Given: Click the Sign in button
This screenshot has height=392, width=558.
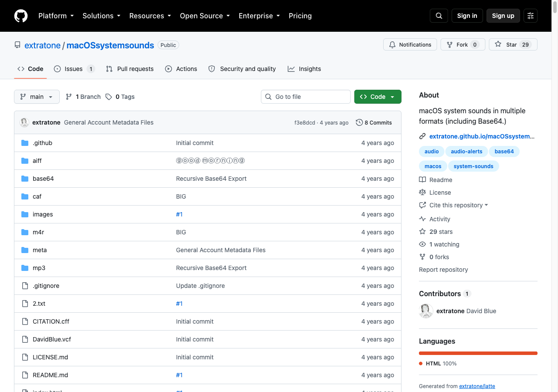Looking at the screenshot, I should (467, 16).
